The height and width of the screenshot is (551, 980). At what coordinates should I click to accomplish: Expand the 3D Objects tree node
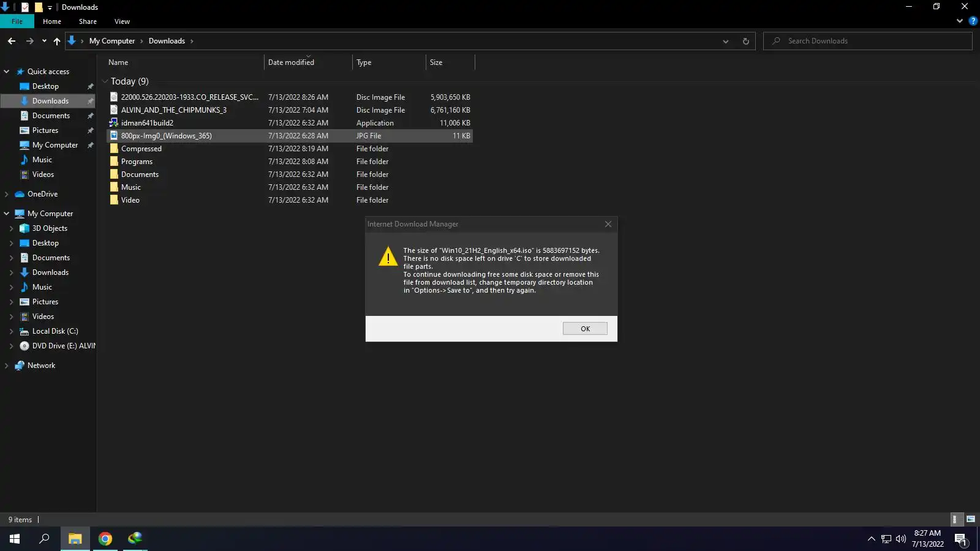[x=12, y=228]
